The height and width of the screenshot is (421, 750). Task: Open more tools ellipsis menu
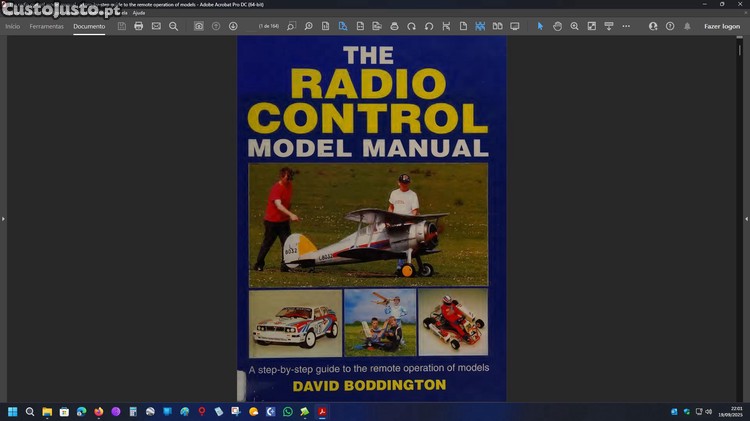625,26
